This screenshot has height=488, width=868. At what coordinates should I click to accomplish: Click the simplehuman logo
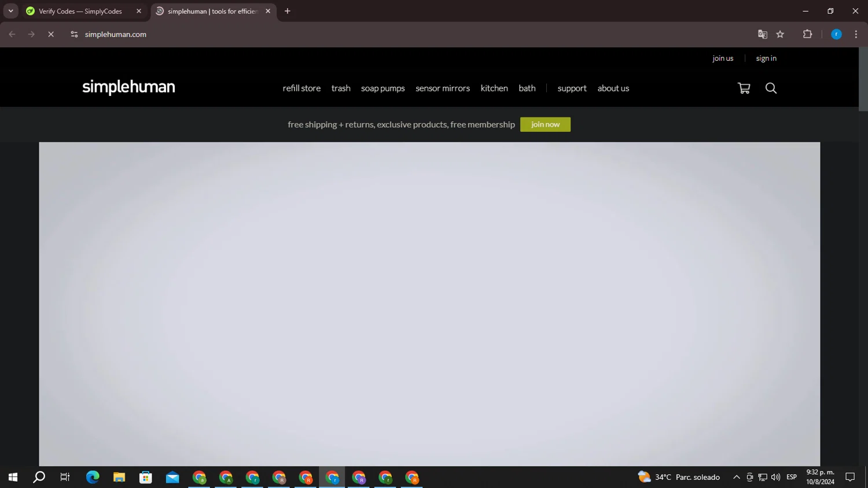point(128,87)
